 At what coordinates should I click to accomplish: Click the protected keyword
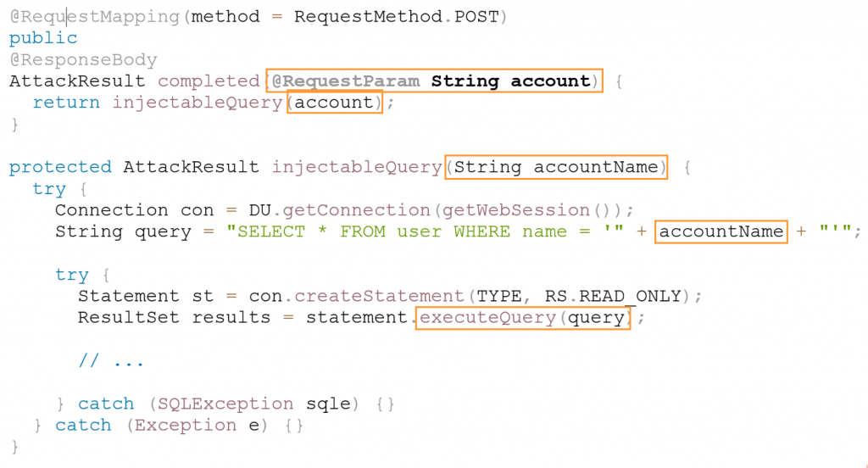(x=60, y=167)
